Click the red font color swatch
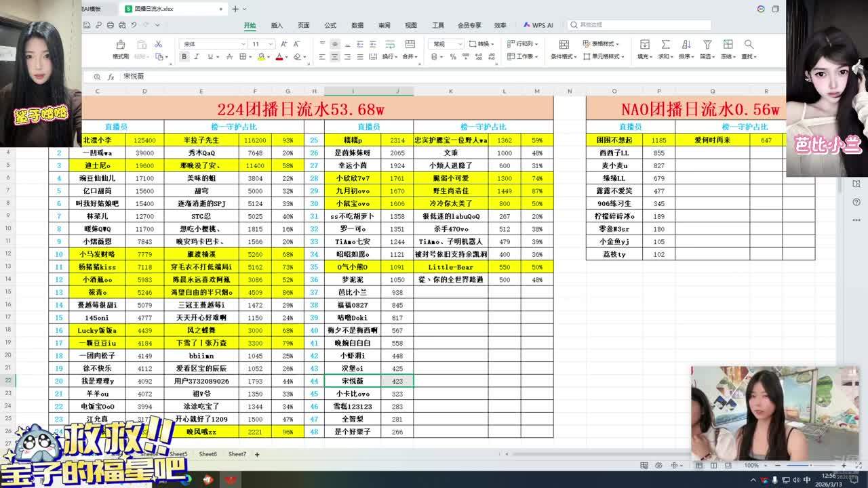This screenshot has width=868, height=488. tap(279, 57)
